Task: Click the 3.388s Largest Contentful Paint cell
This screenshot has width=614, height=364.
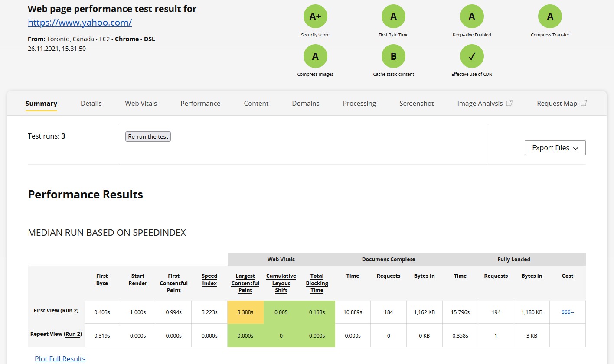Action: (x=245, y=312)
